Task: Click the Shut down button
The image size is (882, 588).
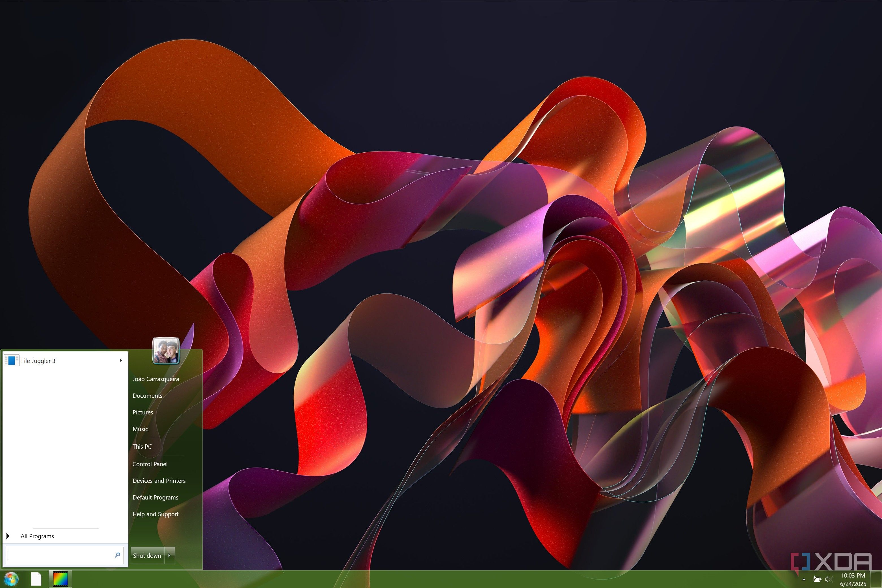Action: (x=147, y=555)
